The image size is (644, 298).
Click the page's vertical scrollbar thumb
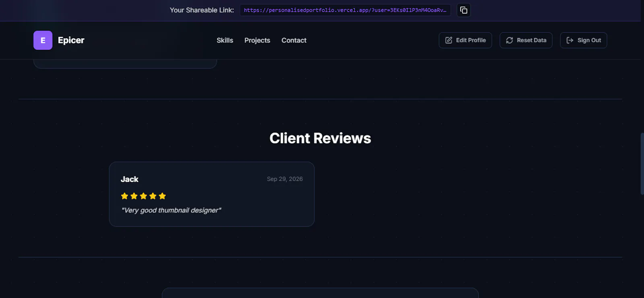pyautogui.click(x=642, y=164)
